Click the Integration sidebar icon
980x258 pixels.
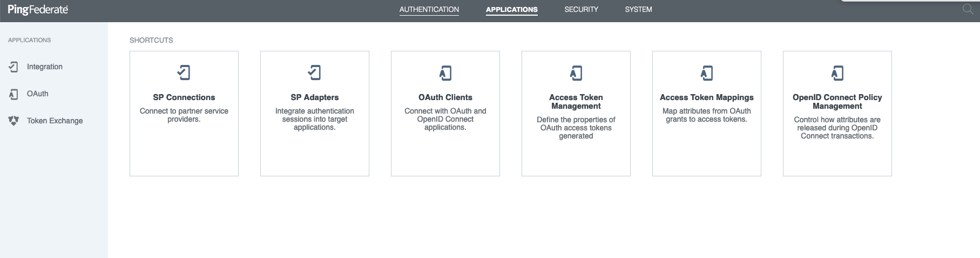coord(13,67)
